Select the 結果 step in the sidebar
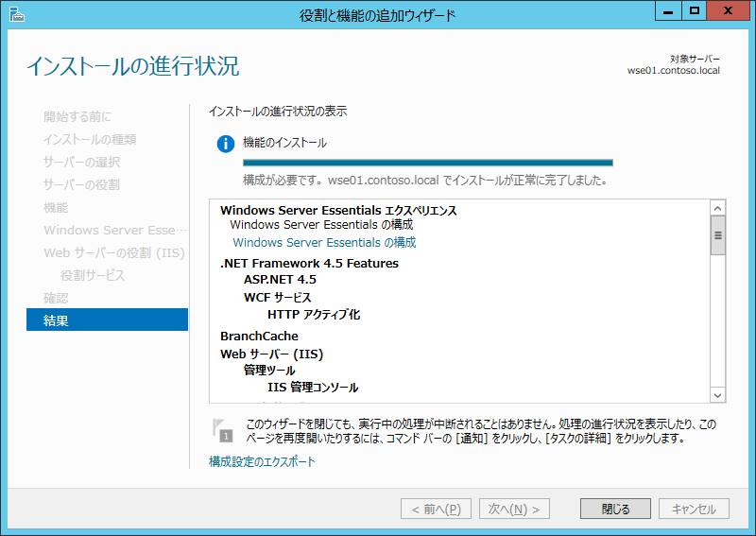Image resolution: width=756 pixels, height=536 pixels. point(107,320)
